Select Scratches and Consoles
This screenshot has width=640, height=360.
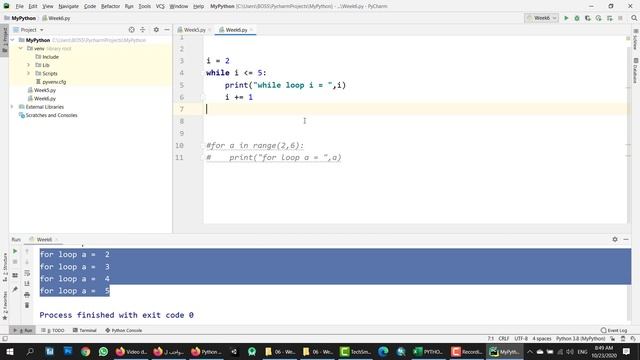[x=48, y=115]
